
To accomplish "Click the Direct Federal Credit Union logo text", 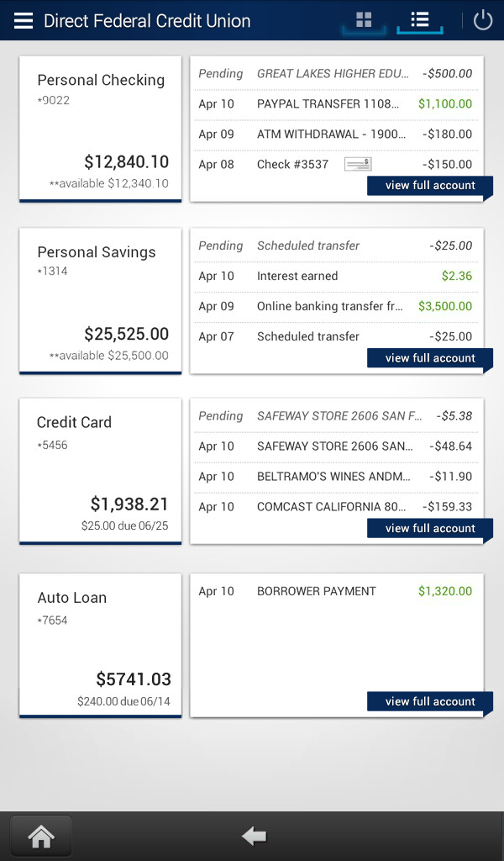I will (x=147, y=20).
